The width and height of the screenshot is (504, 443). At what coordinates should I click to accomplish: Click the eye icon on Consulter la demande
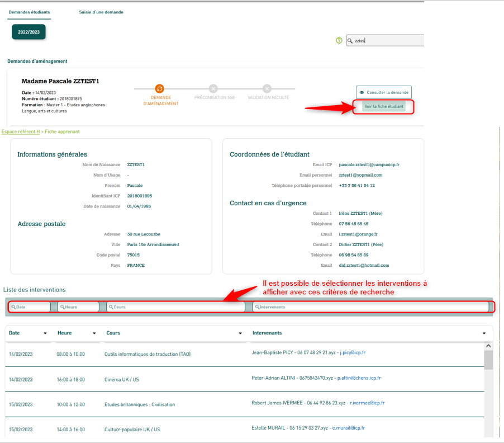(x=362, y=92)
